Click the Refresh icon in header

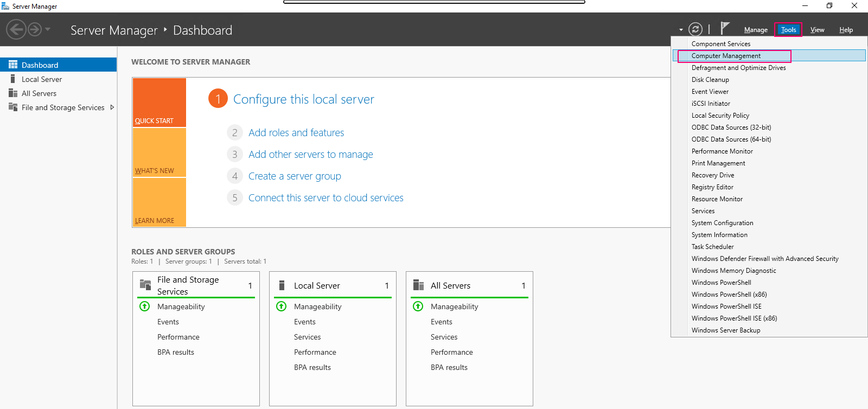click(695, 29)
